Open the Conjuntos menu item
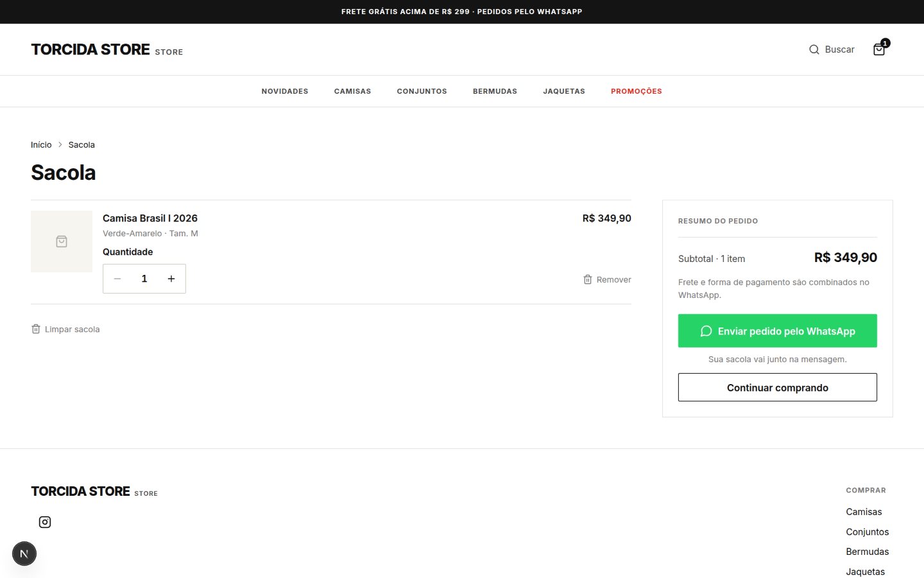924x578 pixels. [x=422, y=91]
